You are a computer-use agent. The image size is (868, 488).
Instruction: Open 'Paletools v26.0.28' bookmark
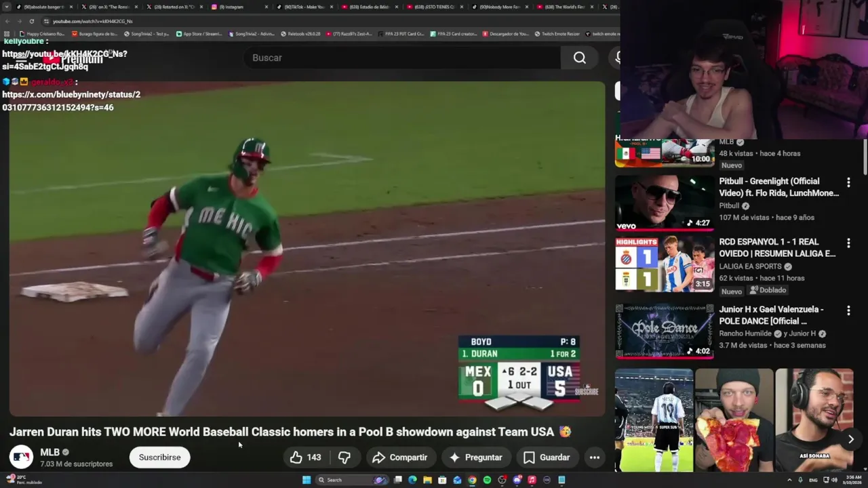[300, 33]
